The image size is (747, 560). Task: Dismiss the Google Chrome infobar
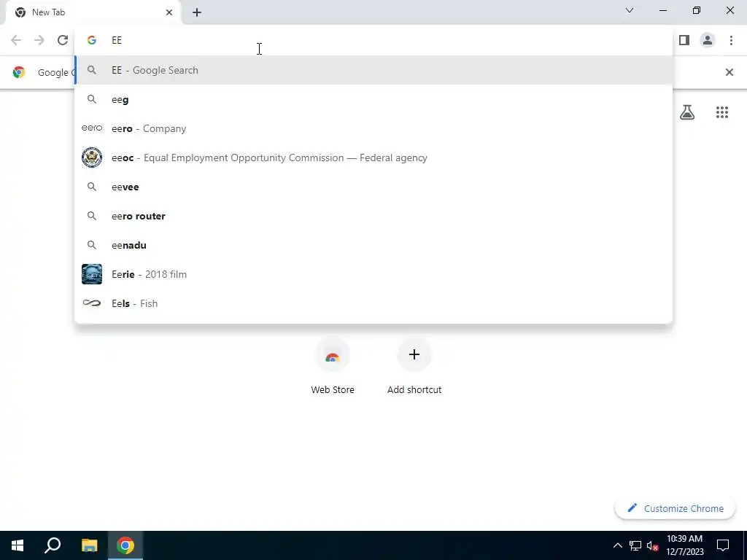coord(729,72)
